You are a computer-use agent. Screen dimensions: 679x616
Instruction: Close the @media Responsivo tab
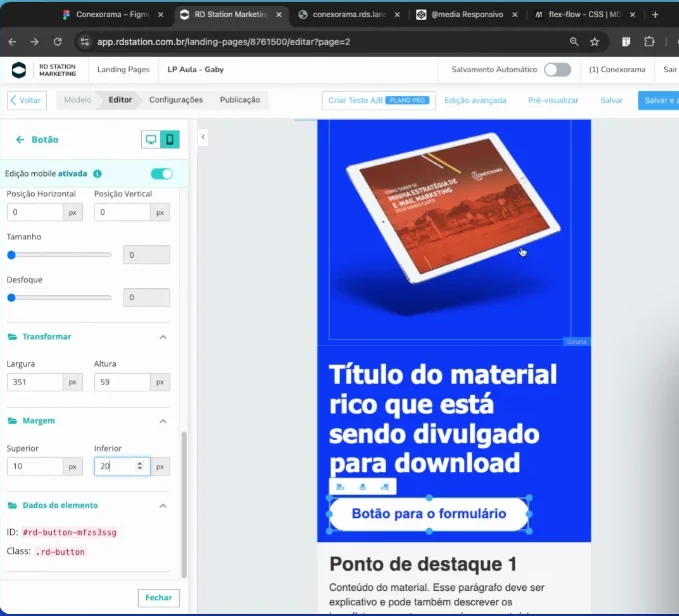coord(514,15)
